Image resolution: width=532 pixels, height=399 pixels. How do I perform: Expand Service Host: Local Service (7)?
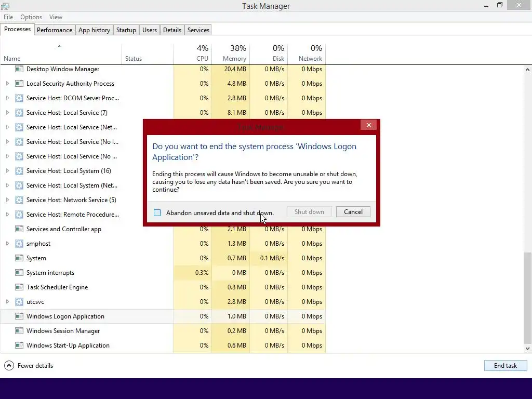pyautogui.click(x=7, y=113)
